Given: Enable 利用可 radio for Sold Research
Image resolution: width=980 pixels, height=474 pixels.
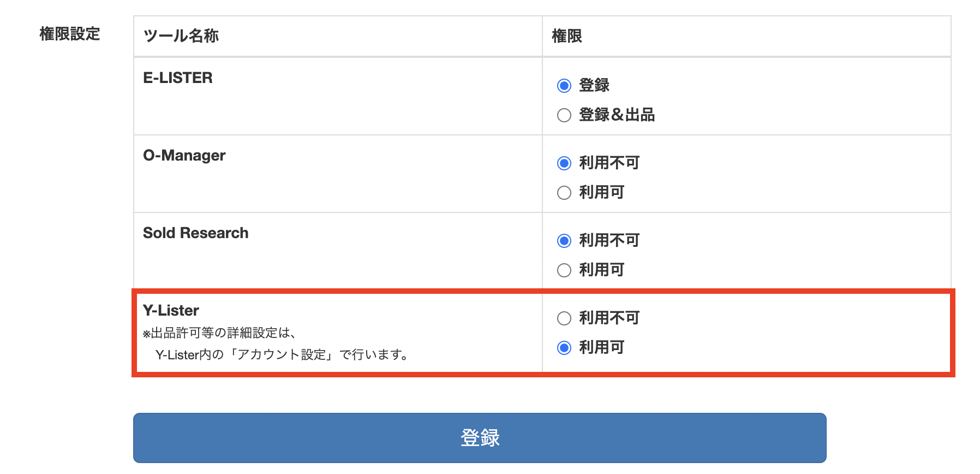Looking at the screenshot, I should click(564, 270).
